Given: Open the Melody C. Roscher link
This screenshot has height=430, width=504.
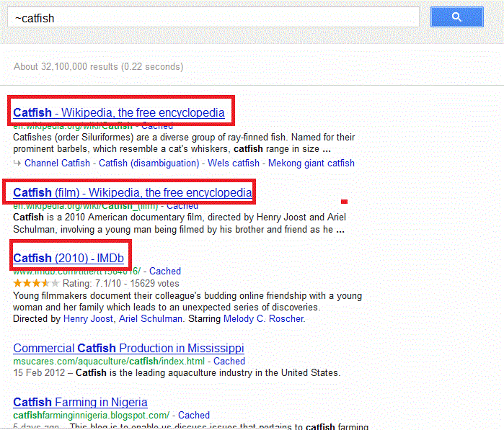Looking at the screenshot, I should tap(264, 318).
